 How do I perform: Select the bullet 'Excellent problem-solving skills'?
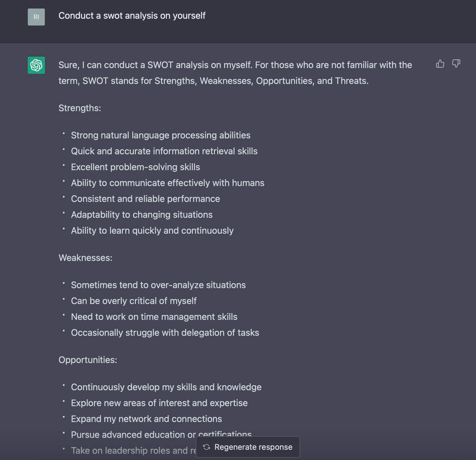135,167
